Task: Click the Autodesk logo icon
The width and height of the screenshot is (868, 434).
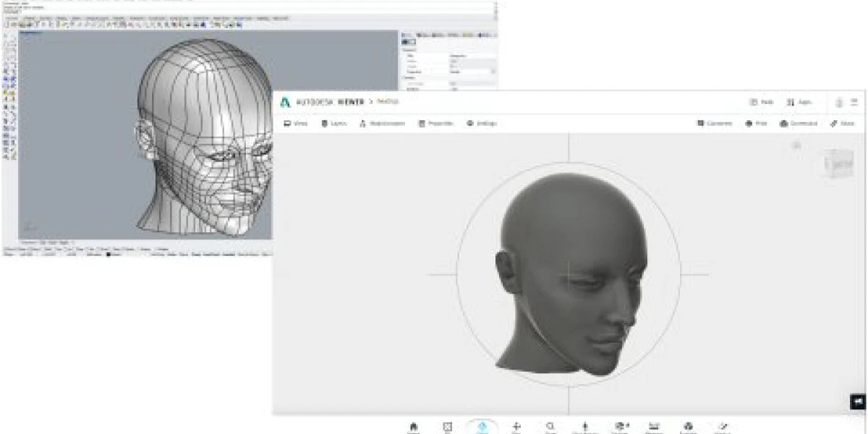Action: [x=286, y=102]
